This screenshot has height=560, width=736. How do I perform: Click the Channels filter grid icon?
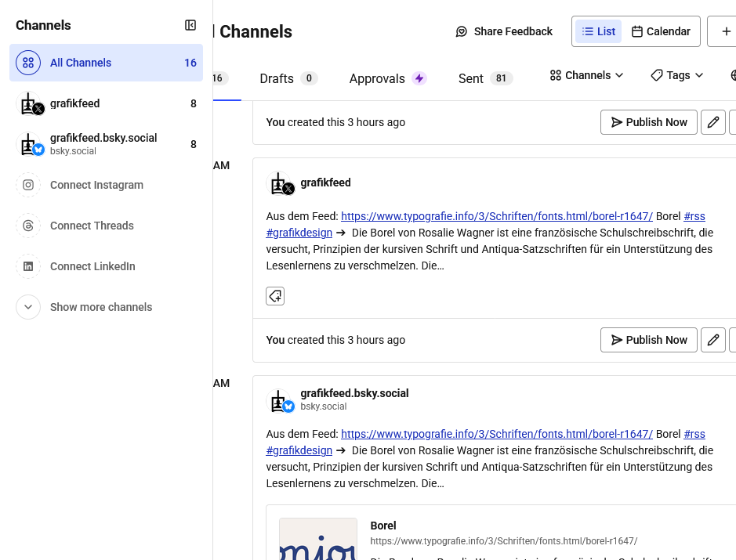click(x=555, y=75)
